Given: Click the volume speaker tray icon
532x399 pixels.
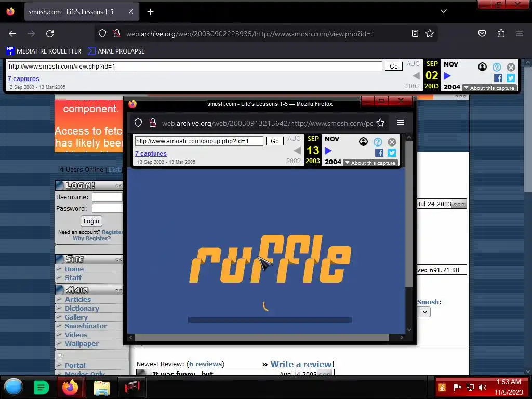Looking at the screenshot, I should pos(483,388).
